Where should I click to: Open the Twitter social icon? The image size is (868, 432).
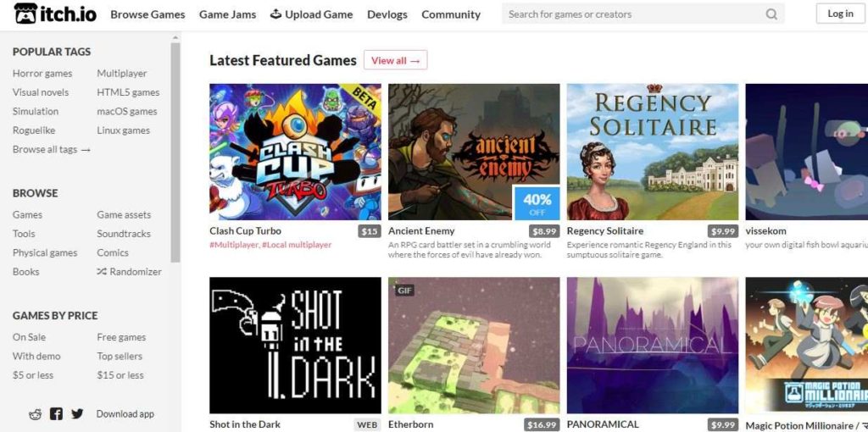coord(77,413)
